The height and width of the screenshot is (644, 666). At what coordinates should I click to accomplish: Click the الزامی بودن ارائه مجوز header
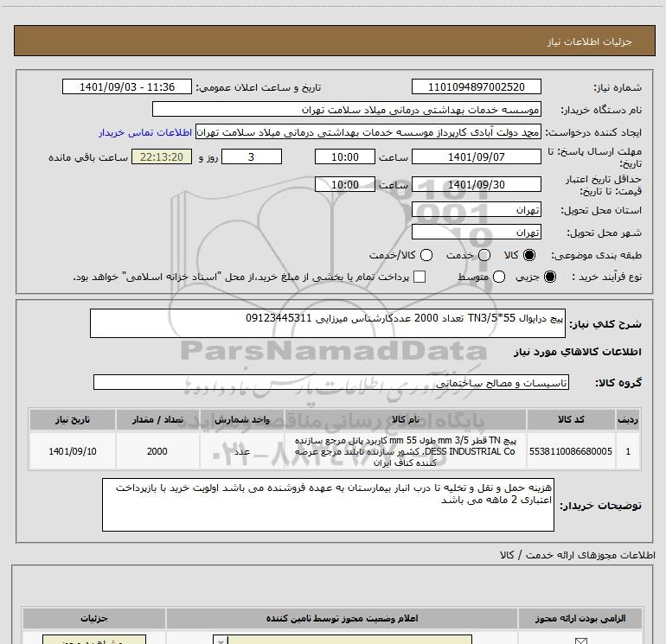580,619
